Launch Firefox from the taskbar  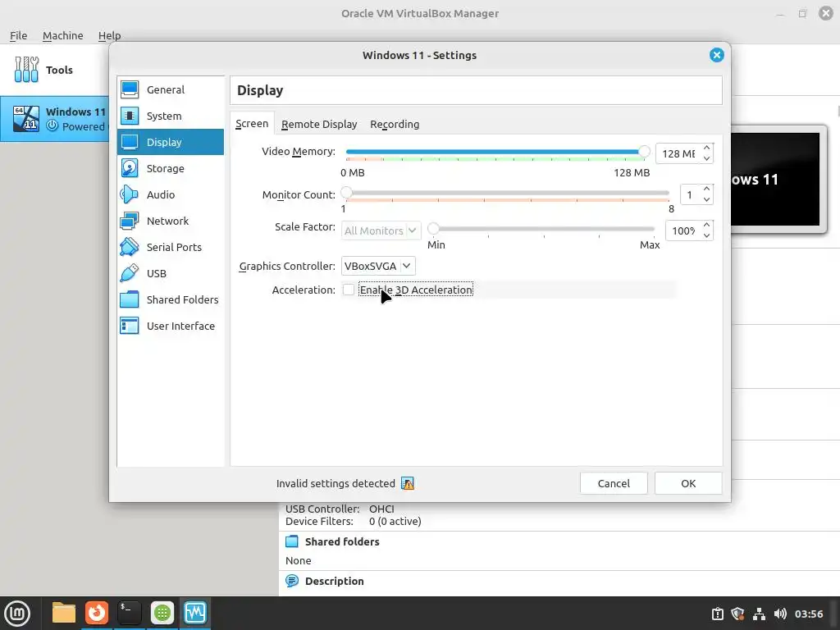(x=97, y=613)
